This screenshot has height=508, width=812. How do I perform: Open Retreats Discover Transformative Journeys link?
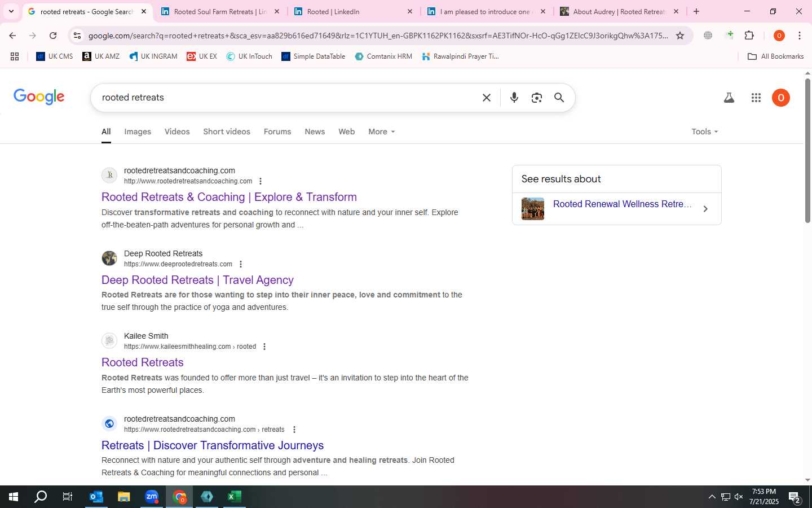(x=213, y=445)
